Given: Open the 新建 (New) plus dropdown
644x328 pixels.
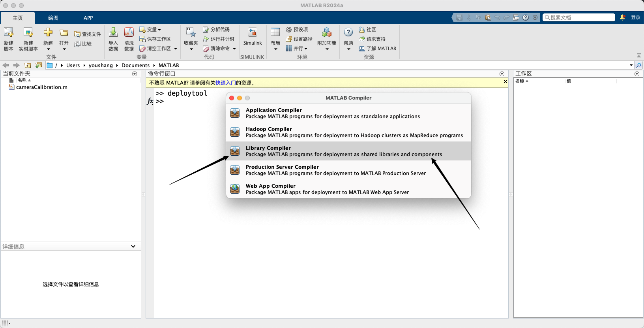Looking at the screenshot, I should [x=48, y=39].
